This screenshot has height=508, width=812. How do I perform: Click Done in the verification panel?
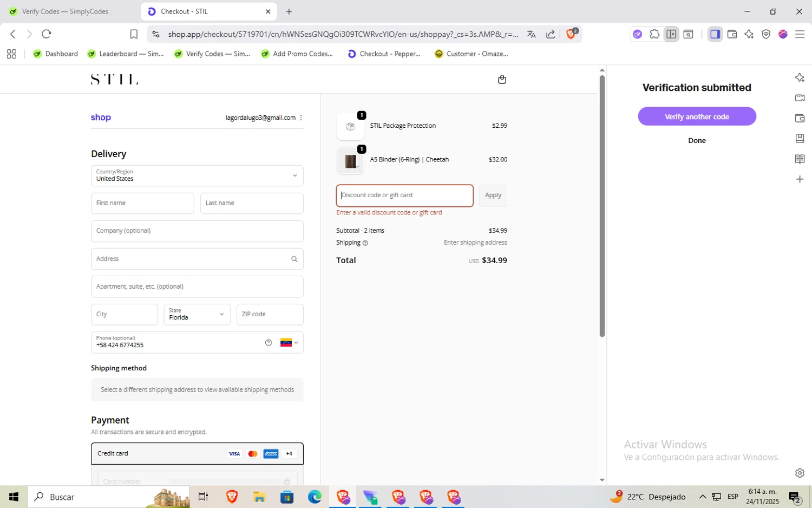(x=697, y=140)
